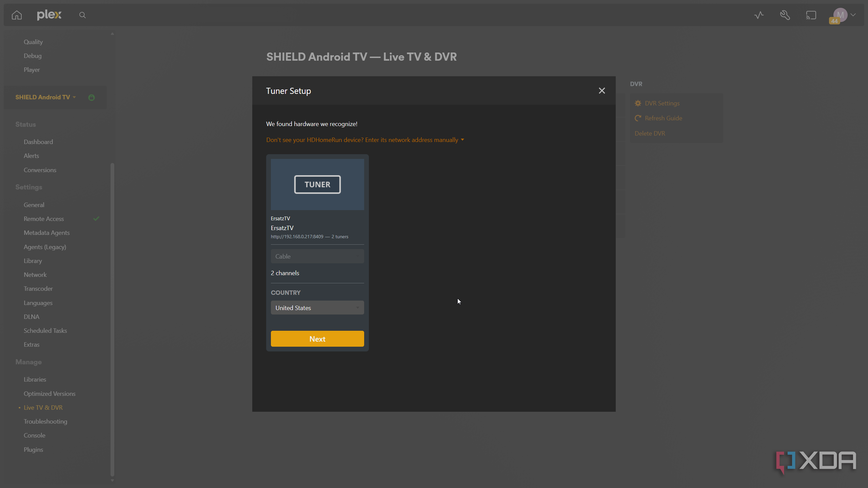868x488 pixels.
Task: Open the activity pulse icon
Action: [759, 15]
